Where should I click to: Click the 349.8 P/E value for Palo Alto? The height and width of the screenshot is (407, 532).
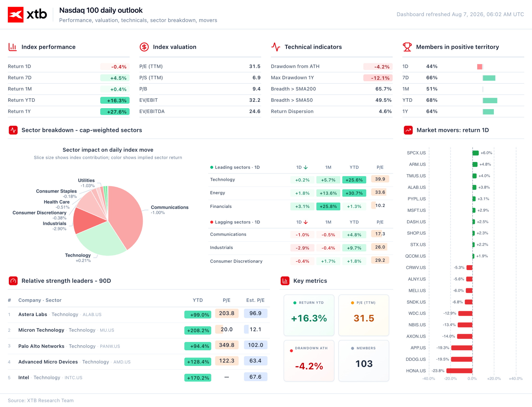point(227,345)
